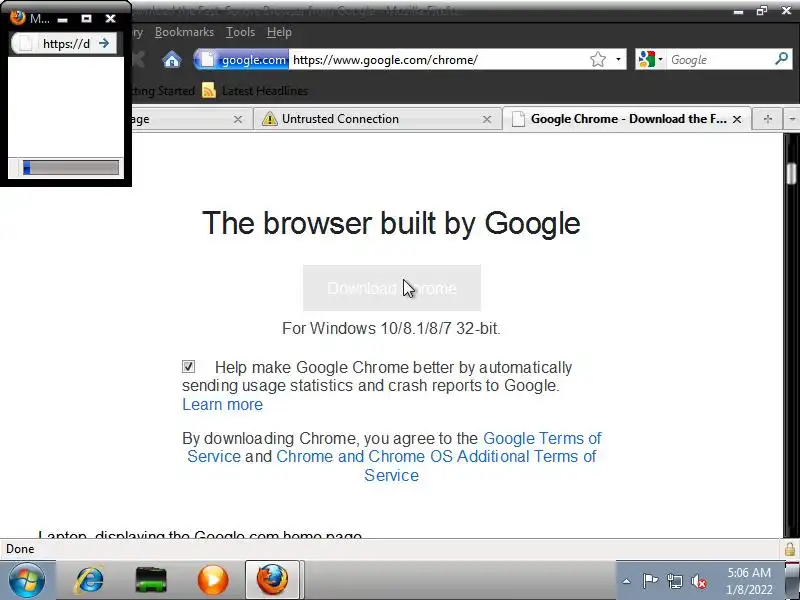The width and height of the screenshot is (800, 600).
Task: Select the Firefox taskbar button
Action: (272, 580)
